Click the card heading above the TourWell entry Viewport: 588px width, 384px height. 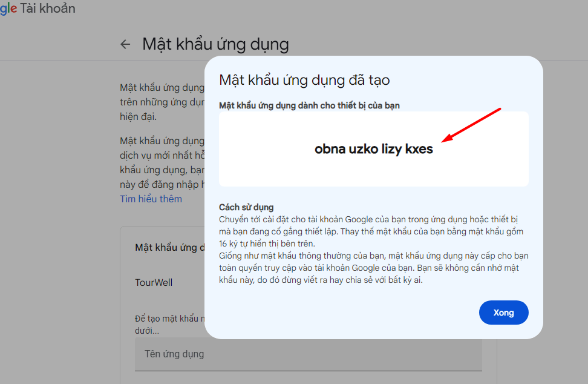[165, 248]
